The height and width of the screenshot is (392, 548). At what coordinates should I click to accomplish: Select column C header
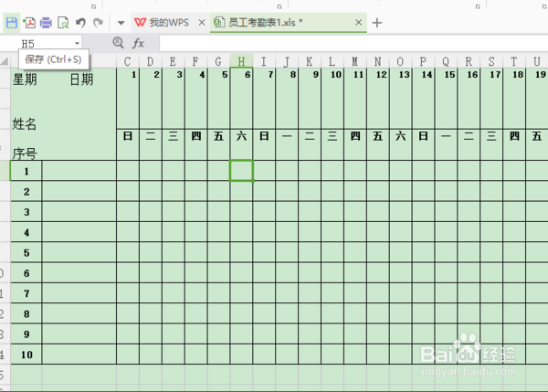(x=128, y=61)
